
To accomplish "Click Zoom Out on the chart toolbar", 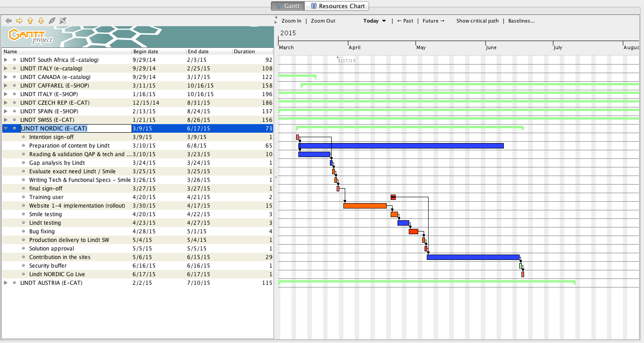I will coord(323,21).
